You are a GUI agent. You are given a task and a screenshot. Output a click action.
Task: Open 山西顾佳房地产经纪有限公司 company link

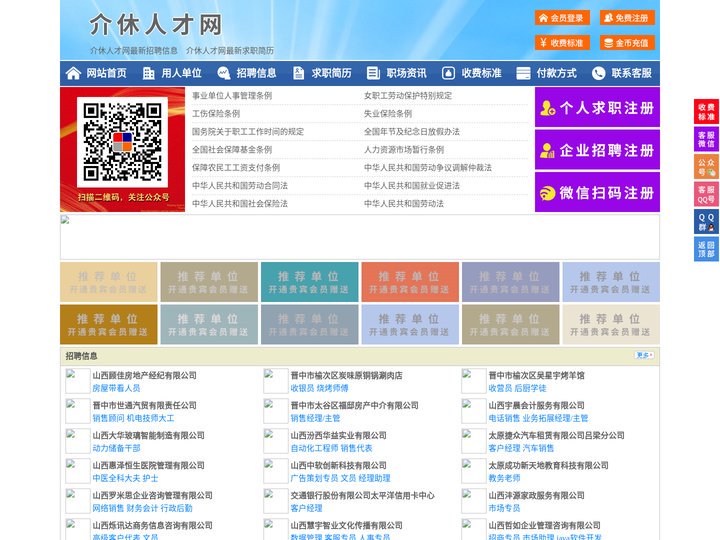point(145,375)
